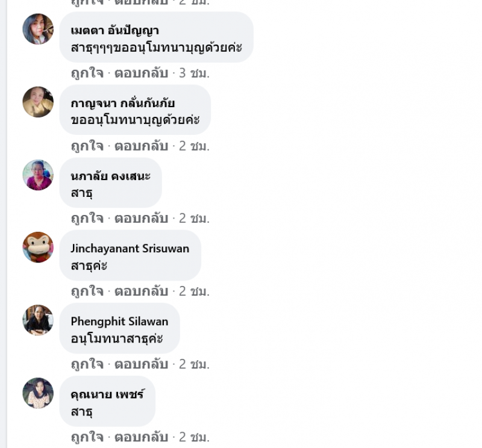482x448 pixels.
Task: Open นภาลัย คงเสนะ's profile photo
Action: [x=38, y=175]
